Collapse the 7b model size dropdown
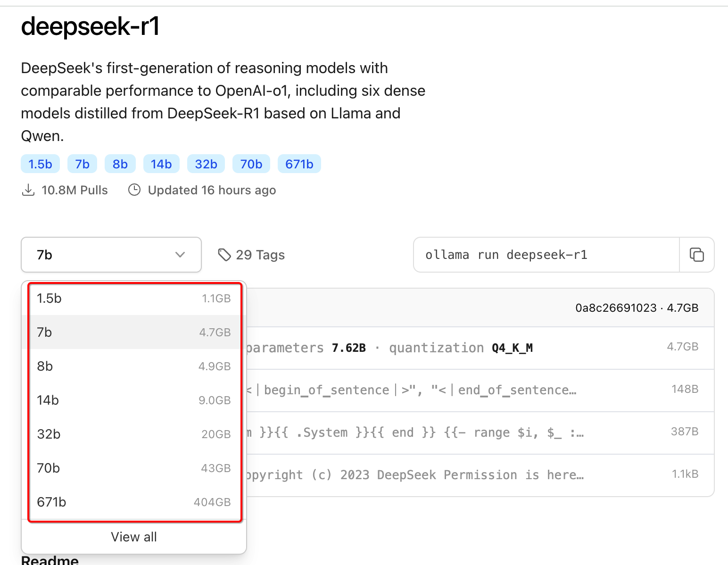728x565 pixels. (x=111, y=255)
